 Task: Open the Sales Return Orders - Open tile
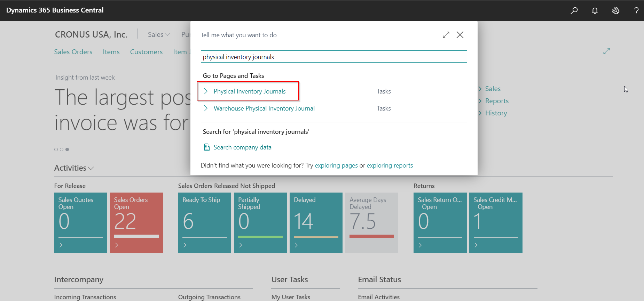coord(440,222)
